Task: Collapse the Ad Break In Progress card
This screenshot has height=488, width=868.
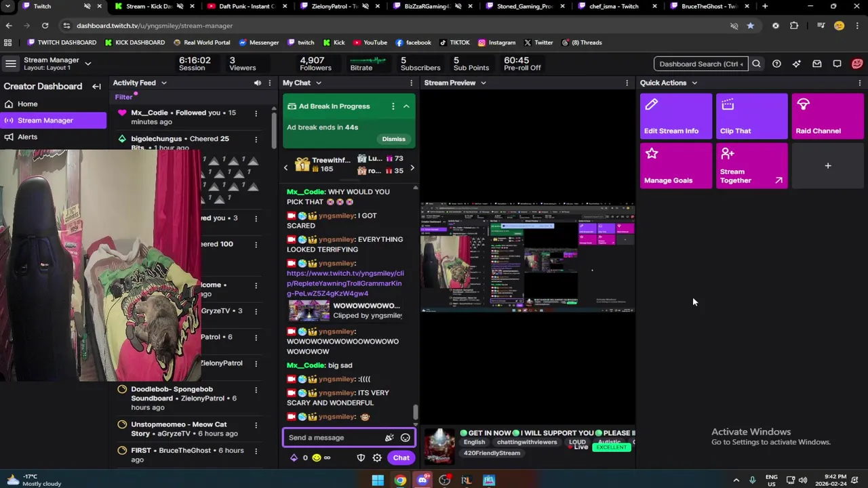Action: (406, 106)
